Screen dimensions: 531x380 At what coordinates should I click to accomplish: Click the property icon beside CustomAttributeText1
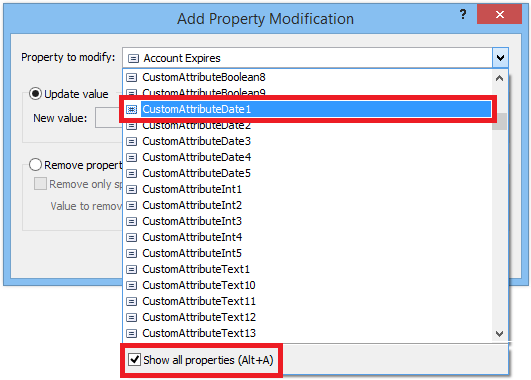coord(131,269)
